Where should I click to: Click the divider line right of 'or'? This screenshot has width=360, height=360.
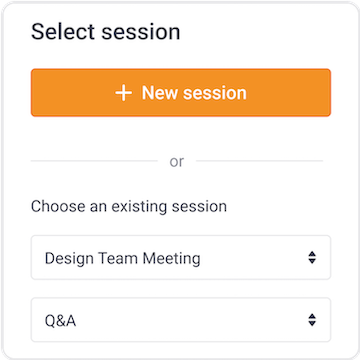259,161
